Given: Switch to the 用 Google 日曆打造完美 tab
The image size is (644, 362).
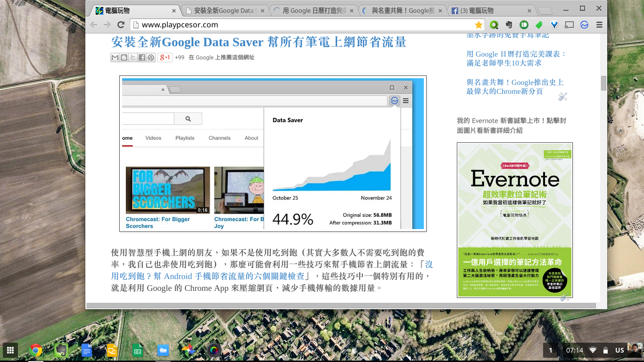Looking at the screenshot, I should click(x=313, y=10).
